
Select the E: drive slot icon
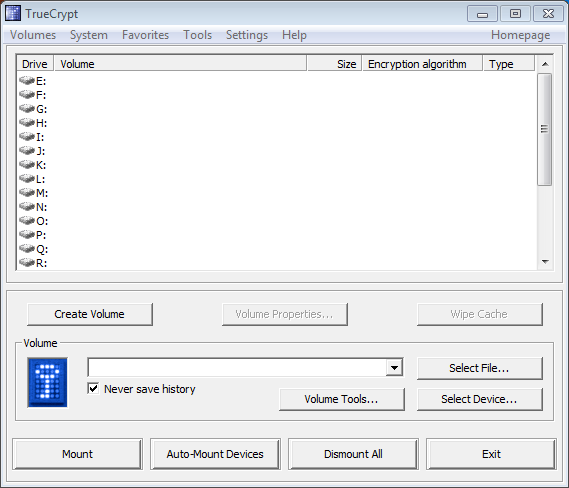click(x=27, y=80)
